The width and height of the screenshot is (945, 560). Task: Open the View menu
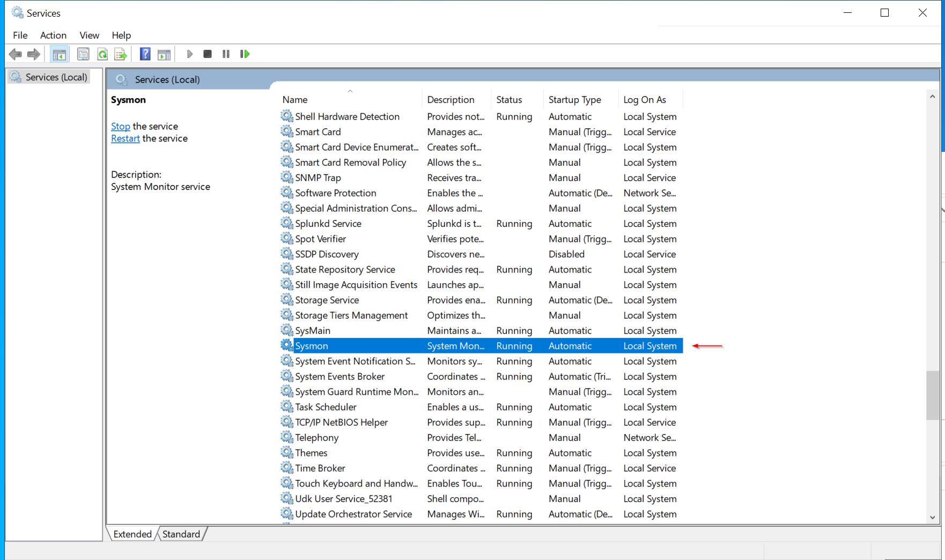click(90, 35)
